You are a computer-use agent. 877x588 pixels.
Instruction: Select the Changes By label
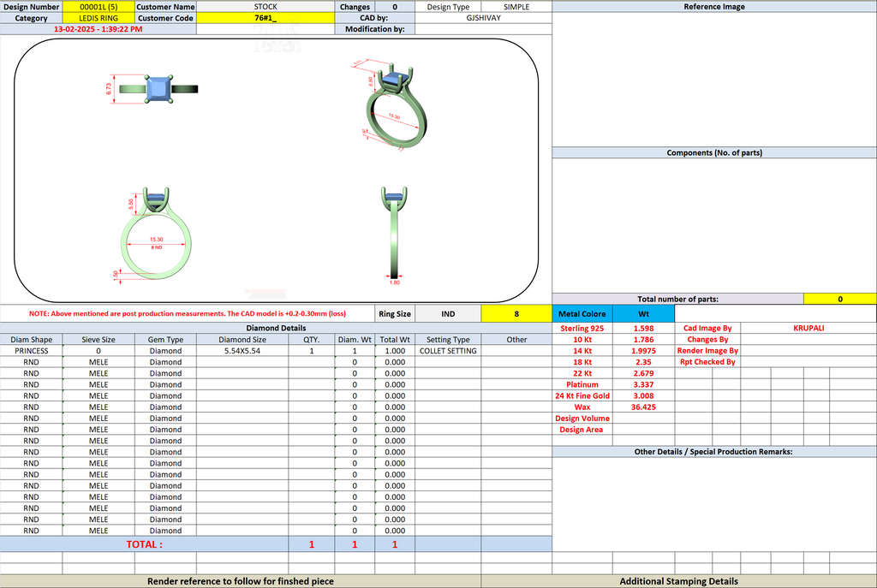click(707, 339)
